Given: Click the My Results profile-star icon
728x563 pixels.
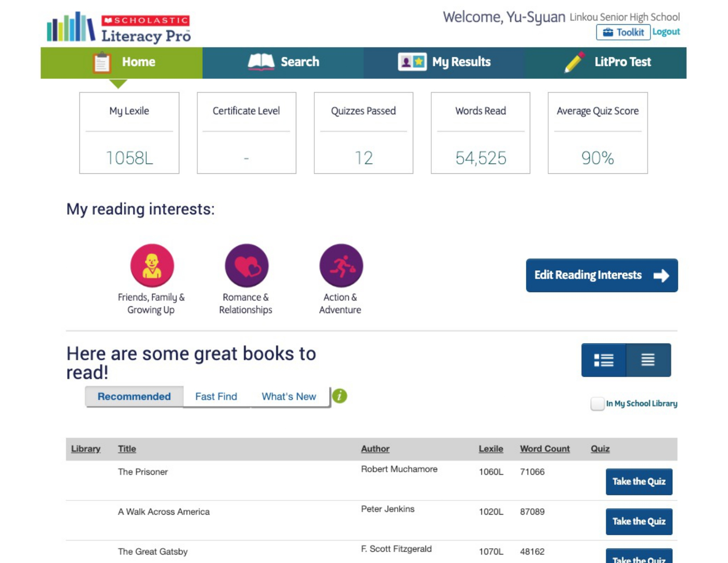Looking at the screenshot, I should [x=412, y=62].
